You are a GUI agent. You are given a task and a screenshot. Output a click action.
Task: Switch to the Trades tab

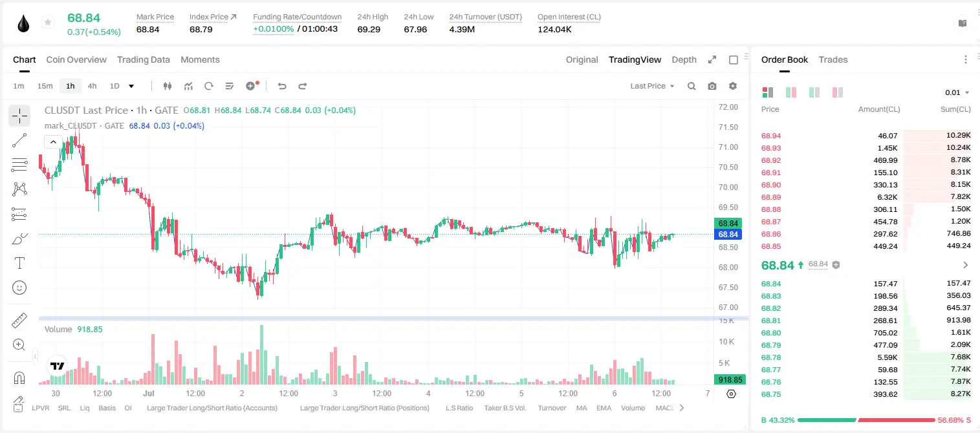(x=833, y=59)
